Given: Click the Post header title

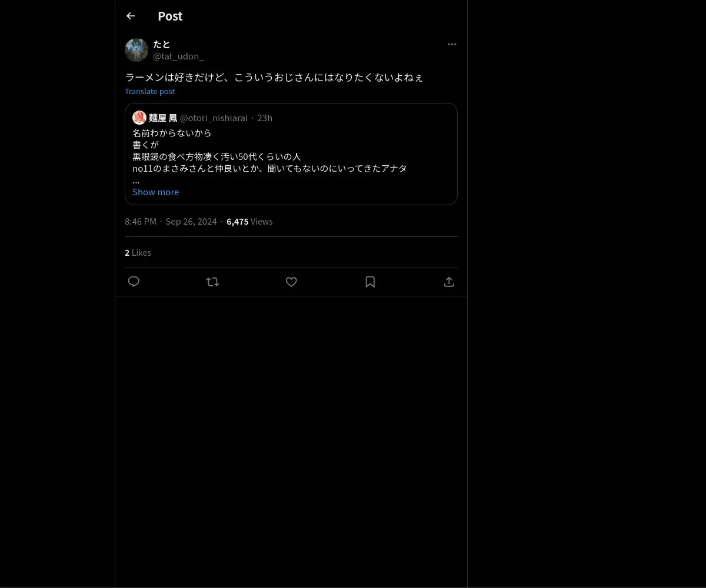Looking at the screenshot, I should pos(170,16).
